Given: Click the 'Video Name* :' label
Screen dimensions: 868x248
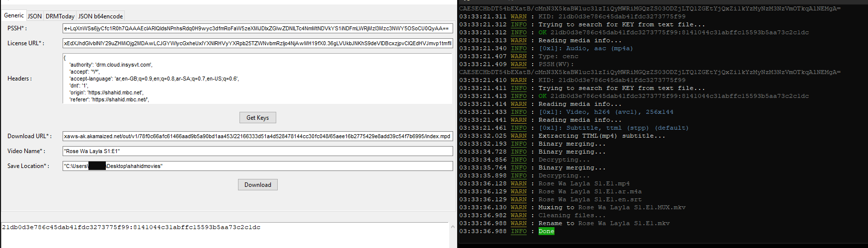Looking at the screenshot, I should click(x=26, y=151).
